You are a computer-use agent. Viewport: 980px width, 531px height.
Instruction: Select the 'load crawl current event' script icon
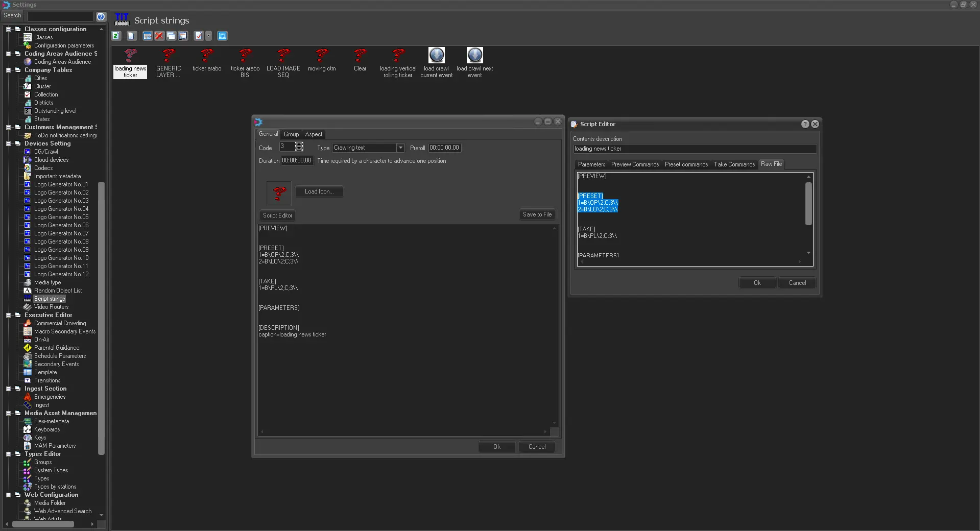pyautogui.click(x=436, y=56)
